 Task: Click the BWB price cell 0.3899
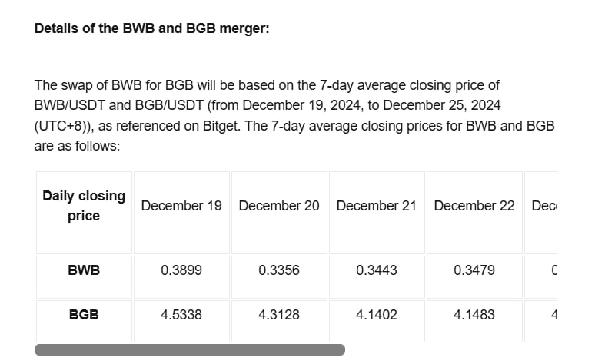pos(181,270)
